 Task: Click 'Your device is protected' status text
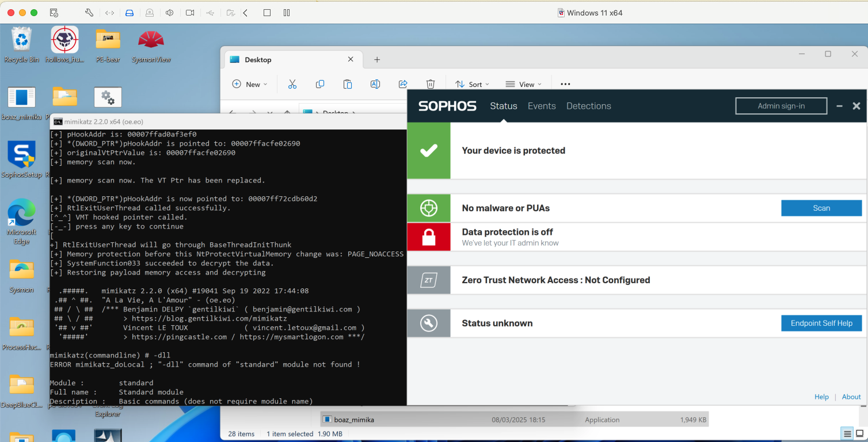point(513,150)
